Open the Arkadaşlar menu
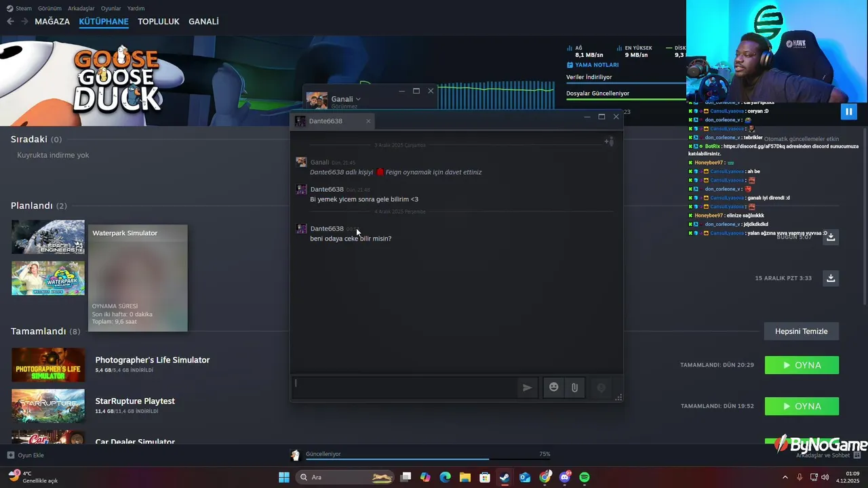 click(81, 8)
